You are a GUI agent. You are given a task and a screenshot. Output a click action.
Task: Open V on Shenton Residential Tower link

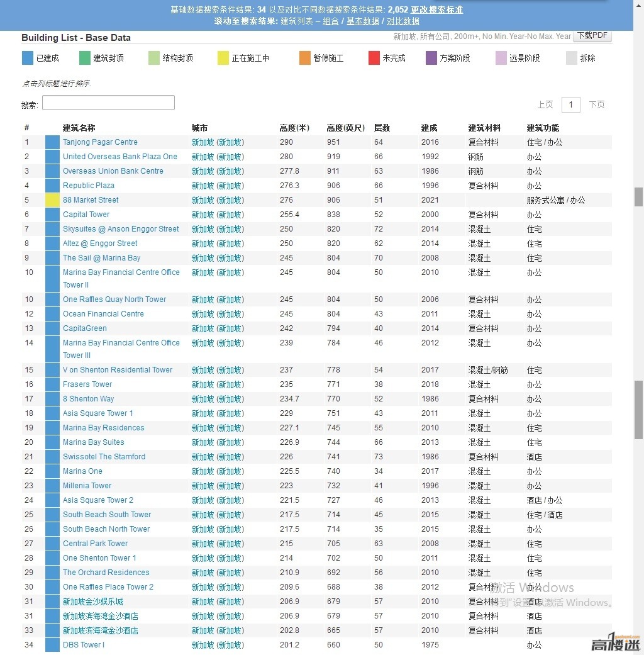coord(118,370)
